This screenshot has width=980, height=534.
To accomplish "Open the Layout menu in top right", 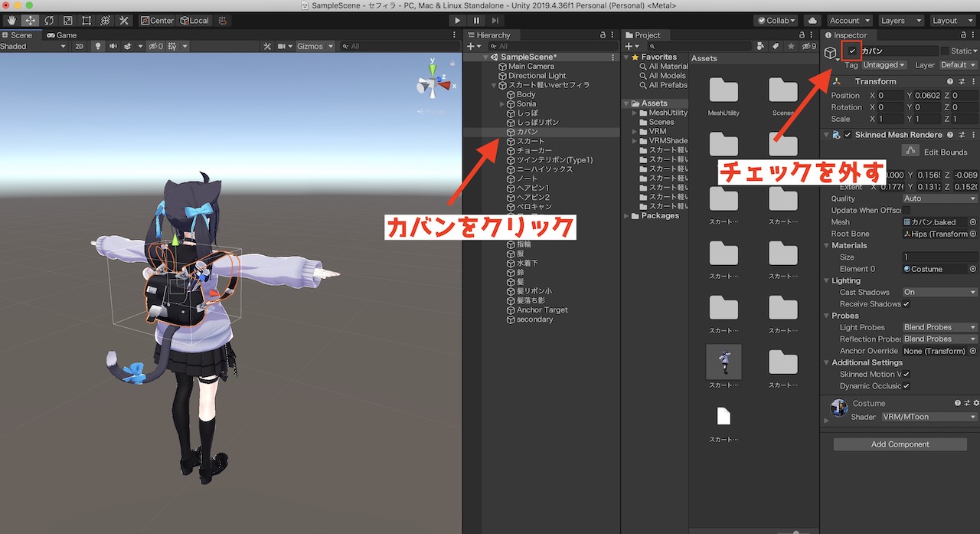I will click(x=952, y=20).
